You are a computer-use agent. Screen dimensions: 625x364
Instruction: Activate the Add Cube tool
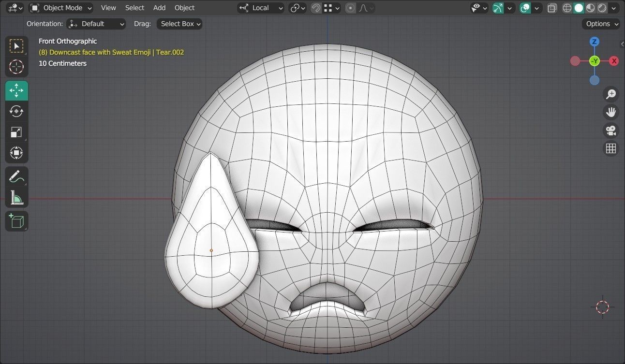(x=16, y=221)
